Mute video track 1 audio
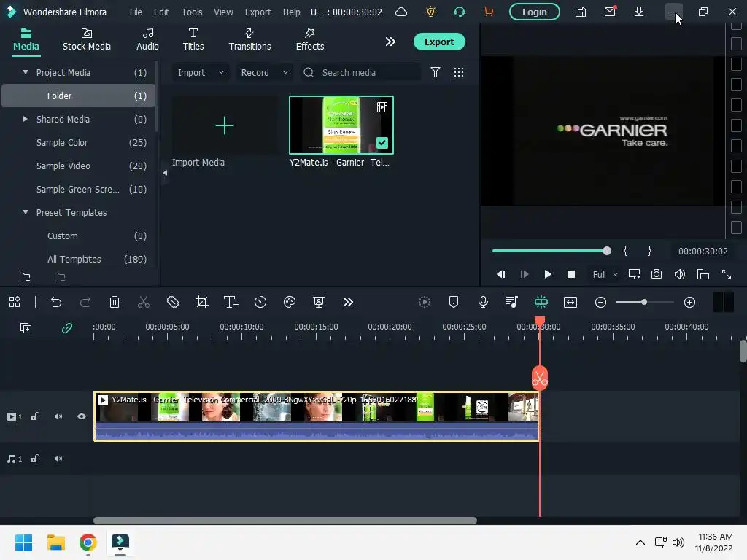Viewport: 747px width, 560px height. (x=58, y=416)
